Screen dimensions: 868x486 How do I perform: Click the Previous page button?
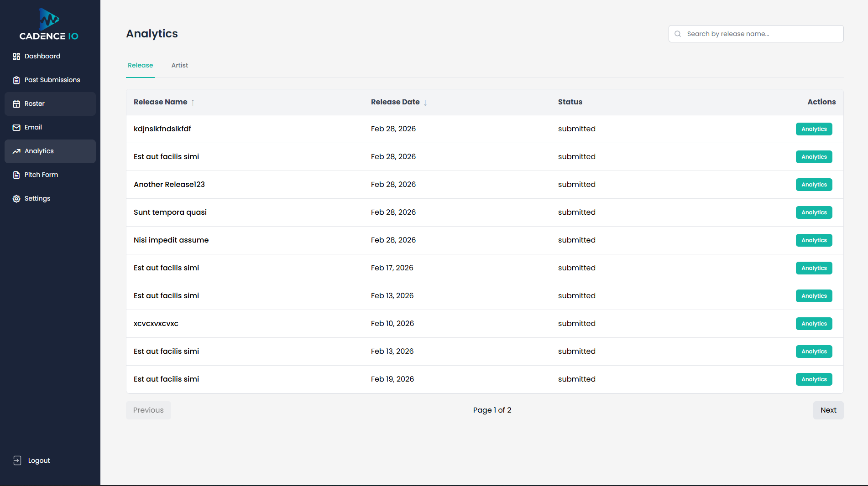(148, 410)
